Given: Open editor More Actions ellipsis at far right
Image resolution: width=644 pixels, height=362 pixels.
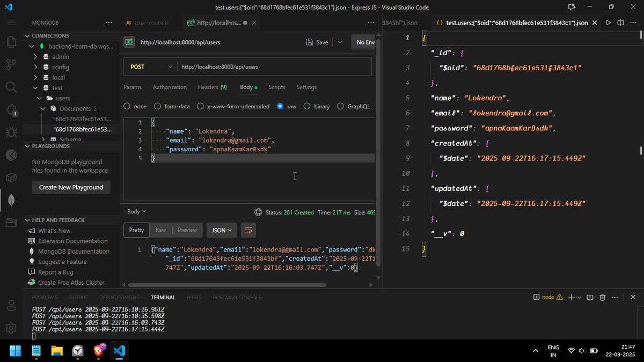Looking at the screenshot, I should click(633, 23).
